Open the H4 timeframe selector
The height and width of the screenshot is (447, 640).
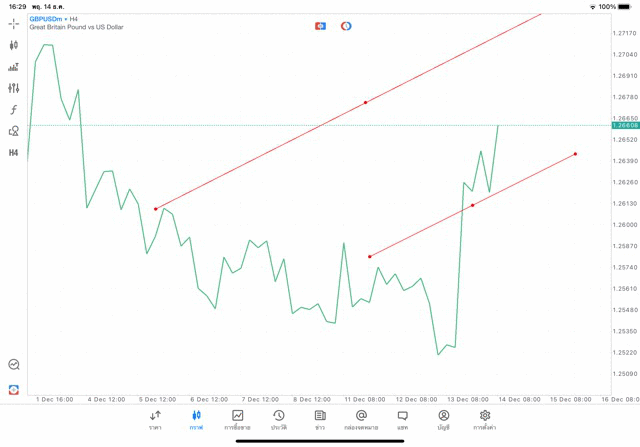pyautogui.click(x=14, y=153)
